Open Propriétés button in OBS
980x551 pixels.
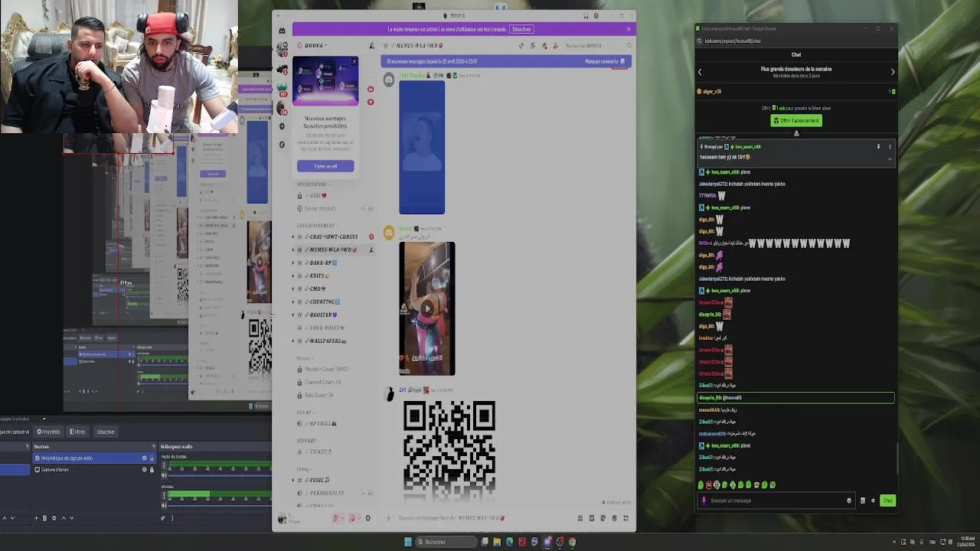click(x=48, y=432)
